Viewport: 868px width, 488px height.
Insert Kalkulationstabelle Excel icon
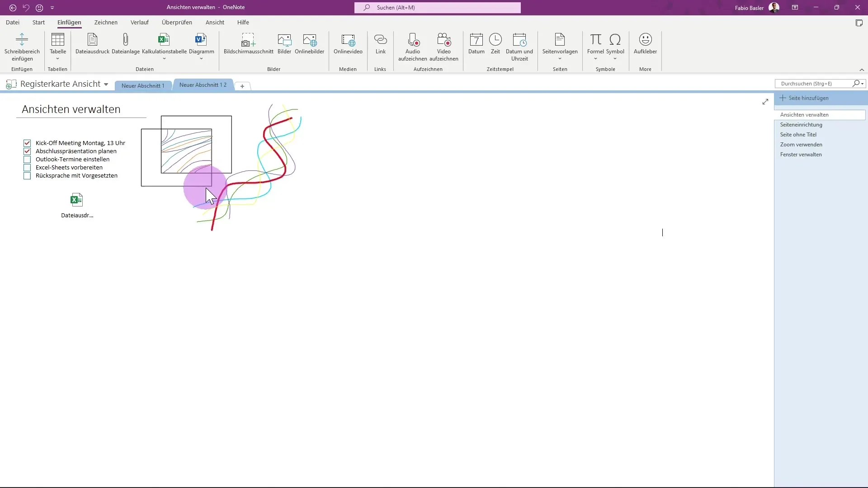click(x=164, y=40)
